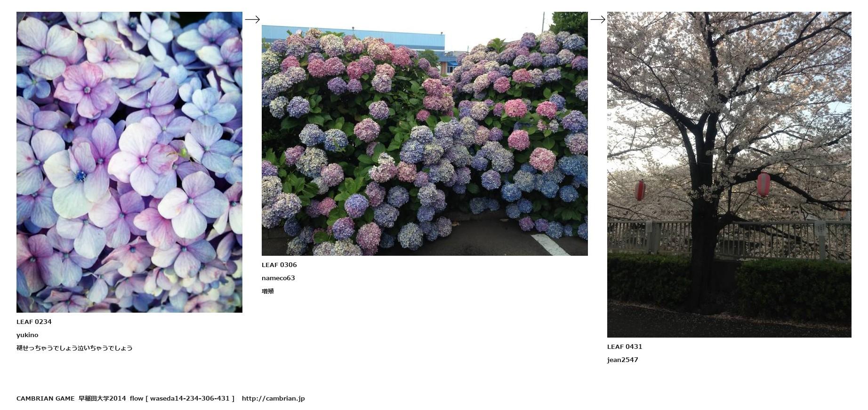
Task: Click the blue building in hydrangea photo
Action: 353,38
